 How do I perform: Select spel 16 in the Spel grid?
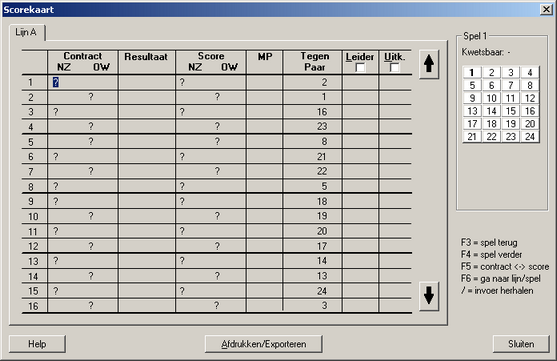click(x=530, y=111)
